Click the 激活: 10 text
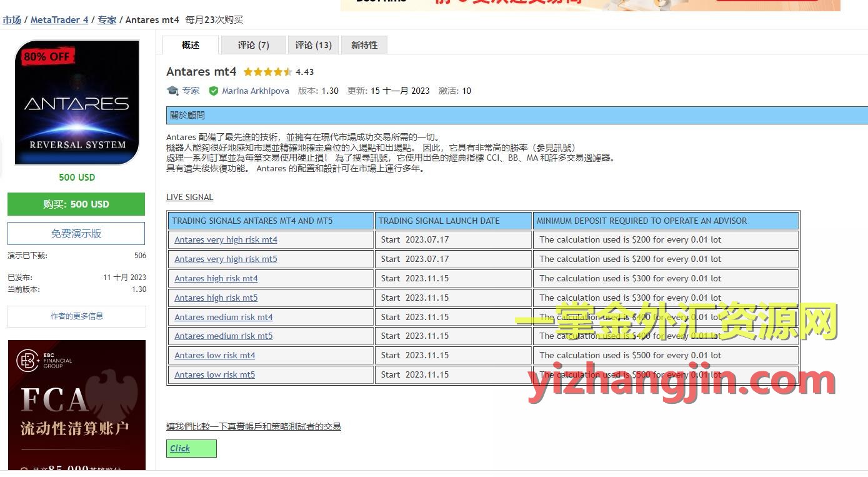This screenshot has height=477, width=868. [455, 91]
